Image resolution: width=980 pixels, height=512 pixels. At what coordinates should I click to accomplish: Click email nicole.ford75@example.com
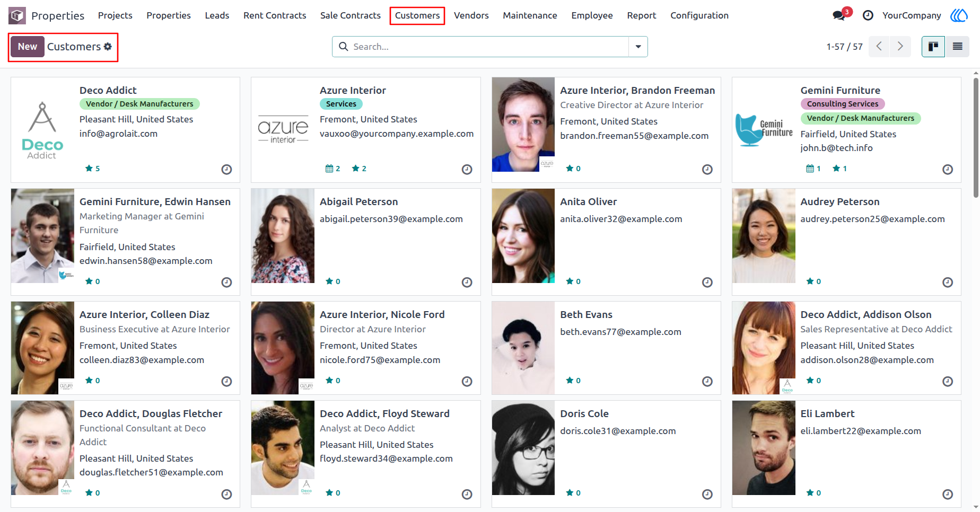380,360
